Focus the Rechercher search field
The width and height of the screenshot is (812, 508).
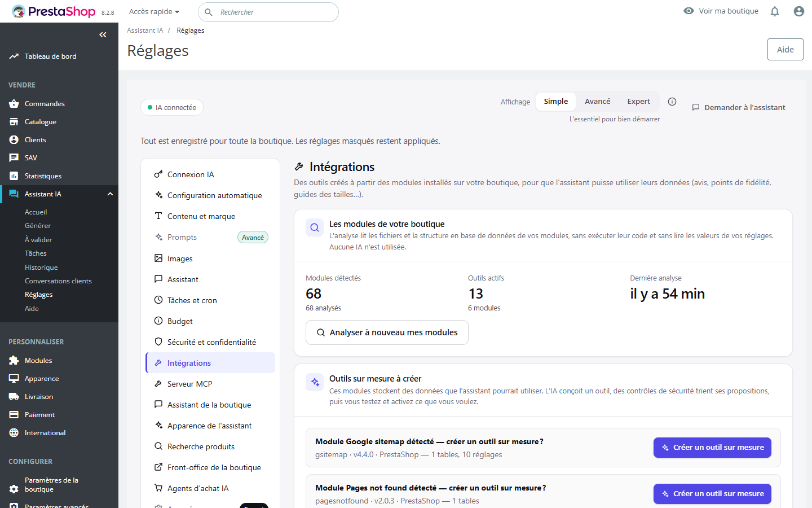tap(268, 12)
